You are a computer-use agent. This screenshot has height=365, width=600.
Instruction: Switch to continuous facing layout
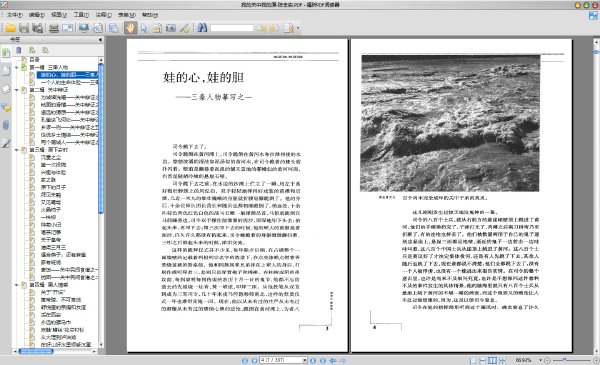[502, 360]
